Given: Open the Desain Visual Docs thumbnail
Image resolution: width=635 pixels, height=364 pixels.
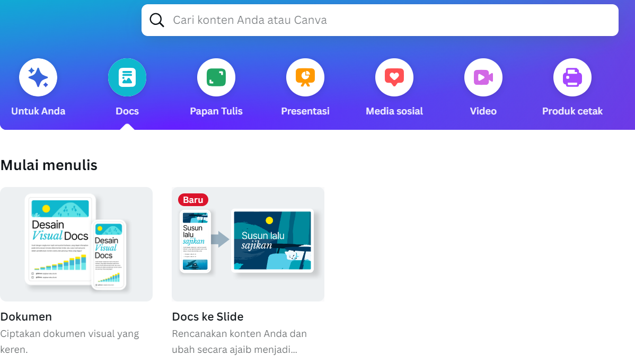Looking at the screenshot, I should pyautogui.click(x=76, y=244).
